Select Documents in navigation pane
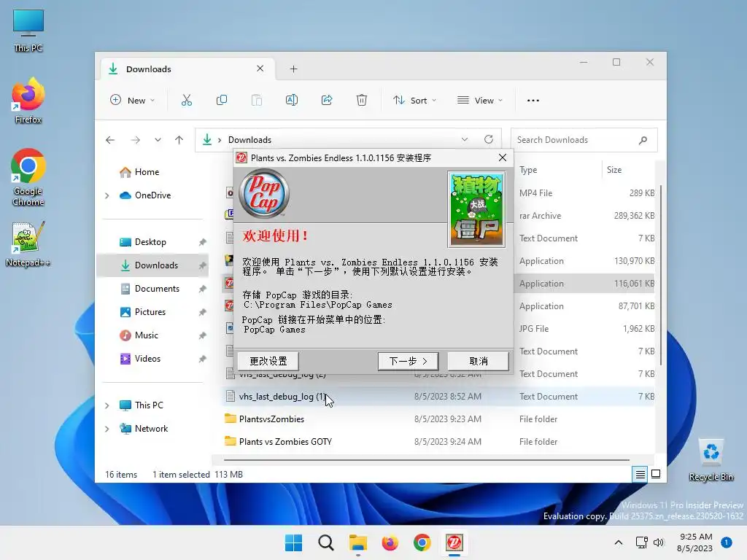Viewport: 747px width, 560px height. click(x=157, y=289)
